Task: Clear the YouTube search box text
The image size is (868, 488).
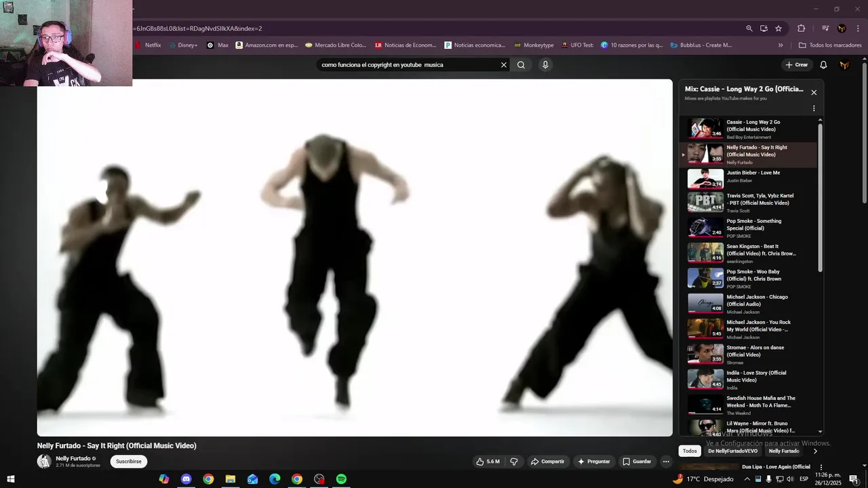Action: point(504,65)
